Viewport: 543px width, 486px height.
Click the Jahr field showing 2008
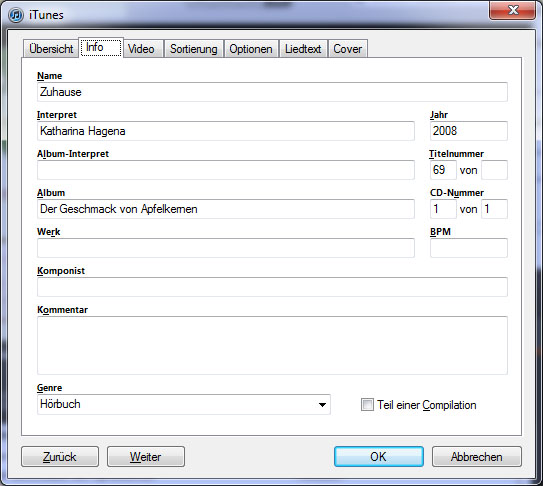point(469,131)
